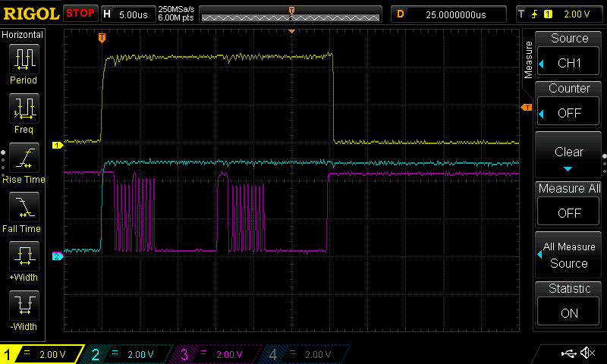Click the waveform memory overview bar
Screen dimensions: 607x364
[291, 14]
